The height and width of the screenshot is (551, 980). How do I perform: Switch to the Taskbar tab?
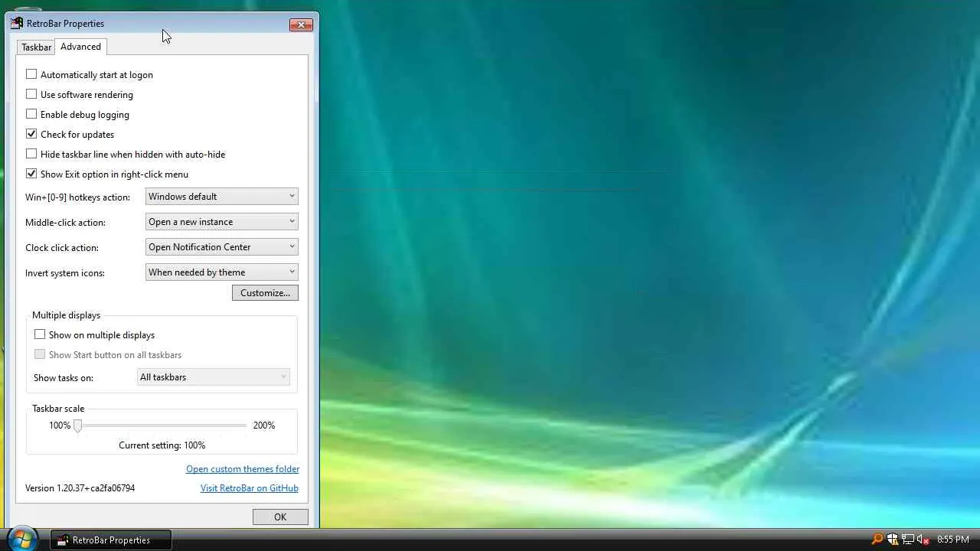(36, 47)
